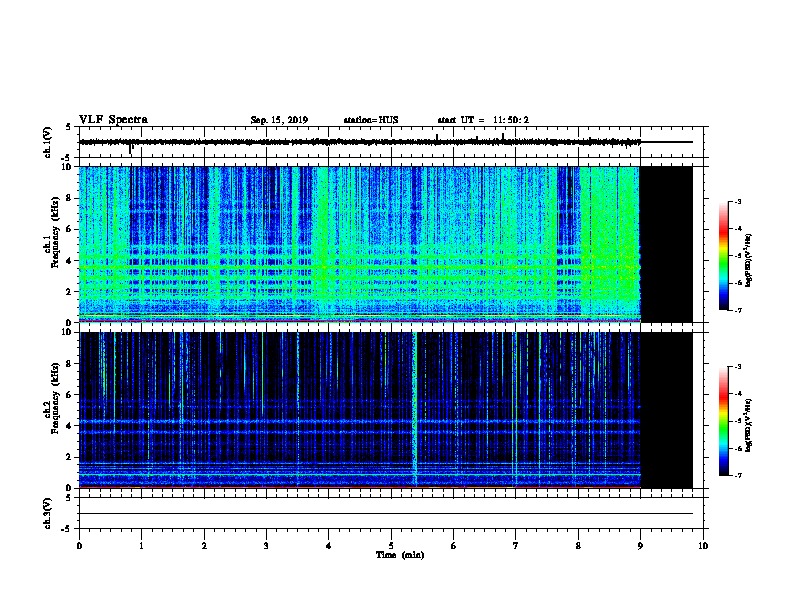The height and width of the screenshot is (612, 792).
Task: Click the ch.2 spectrogram color scale bar
Action: click(723, 421)
